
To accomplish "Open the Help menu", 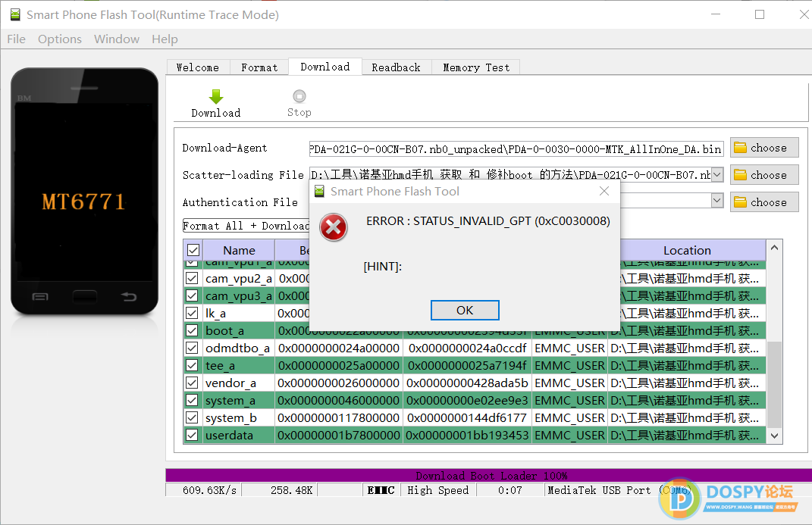I will point(165,39).
